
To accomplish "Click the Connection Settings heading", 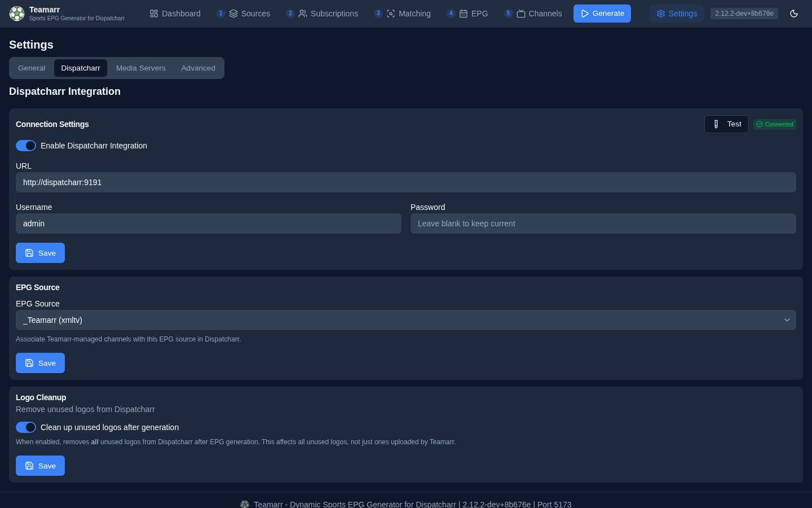I will click(x=52, y=124).
